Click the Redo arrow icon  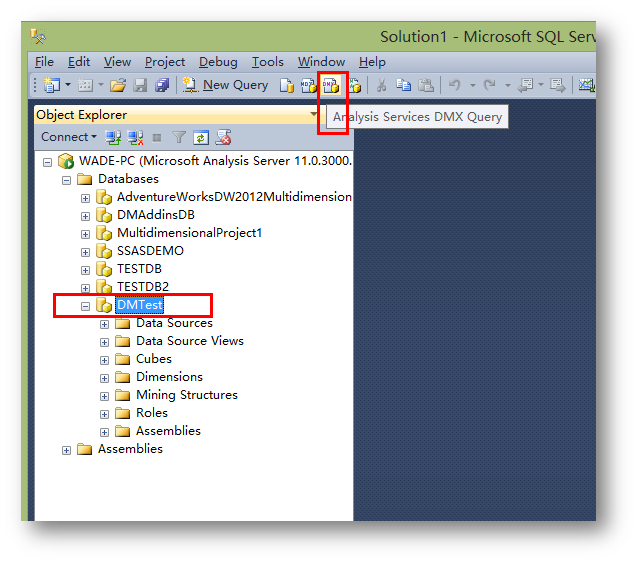pyautogui.click(x=489, y=85)
